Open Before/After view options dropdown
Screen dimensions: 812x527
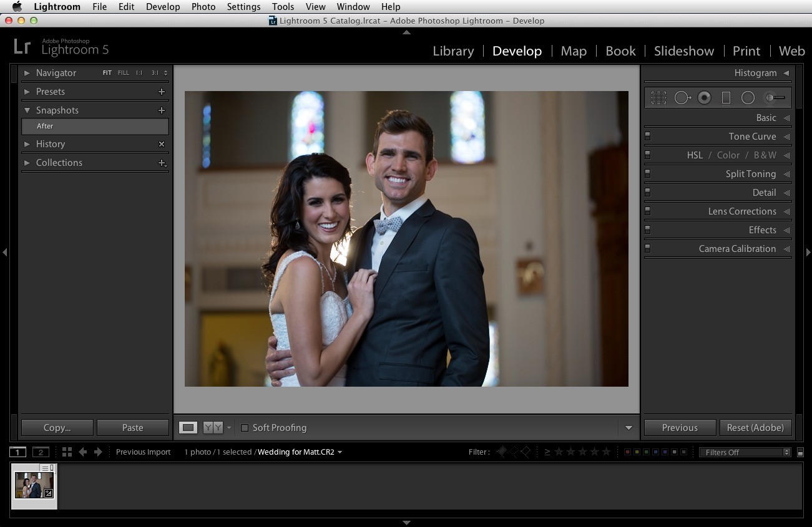229,428
